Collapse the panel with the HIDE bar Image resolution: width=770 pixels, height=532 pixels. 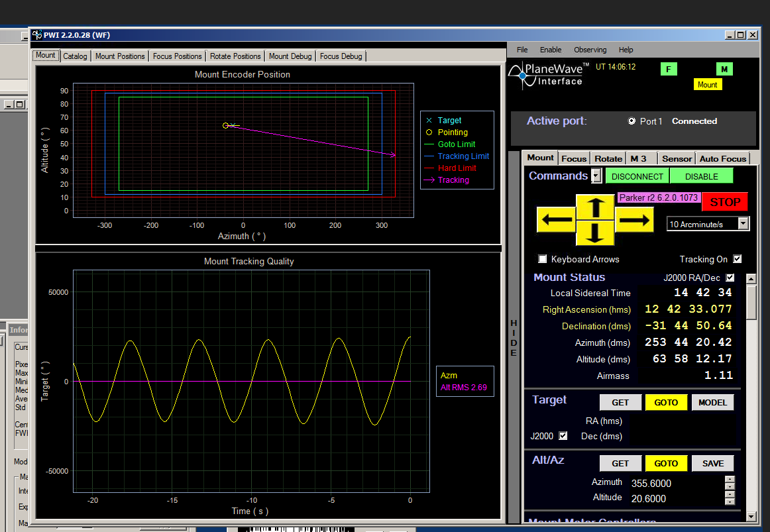[x=514, y=338]
